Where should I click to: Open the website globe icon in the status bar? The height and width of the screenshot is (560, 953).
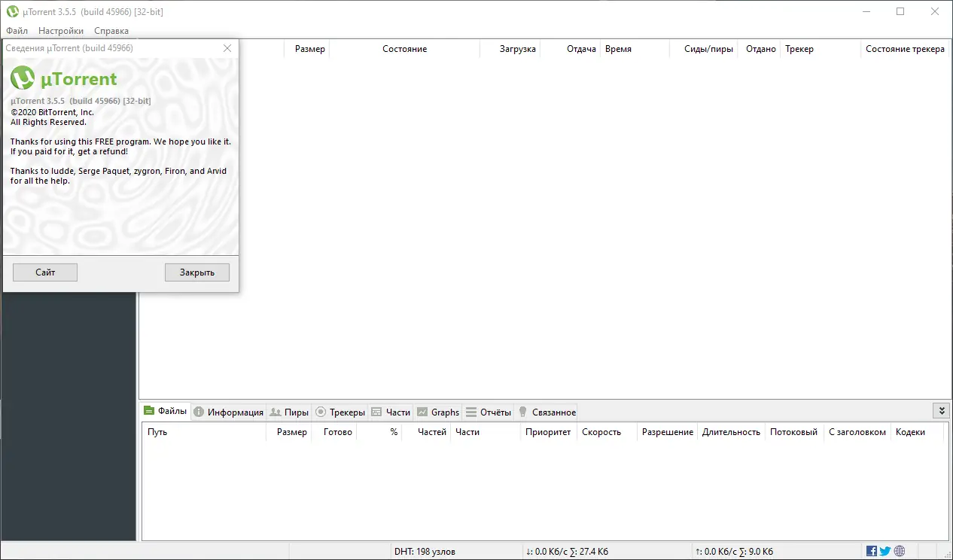click(x=900, y=550)
